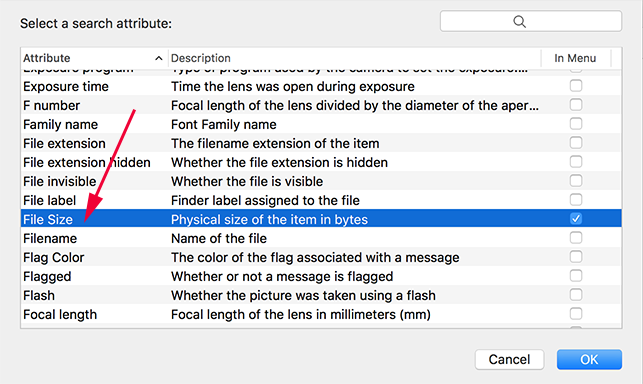Image resolution: width=643 pixels, height=384 pixels.
Task: Enable In Menu for File label
Action: coord(576,199)
